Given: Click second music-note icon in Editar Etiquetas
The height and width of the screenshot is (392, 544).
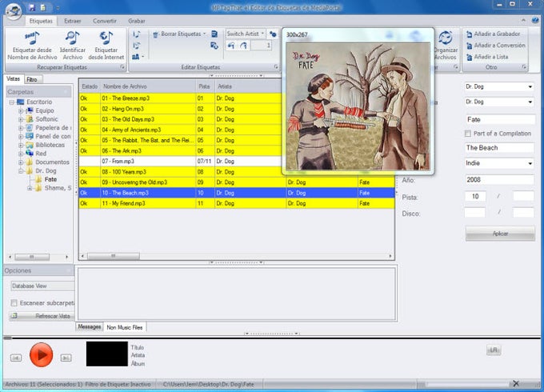Looking at the screenshot, I should [x=137, y=46].
